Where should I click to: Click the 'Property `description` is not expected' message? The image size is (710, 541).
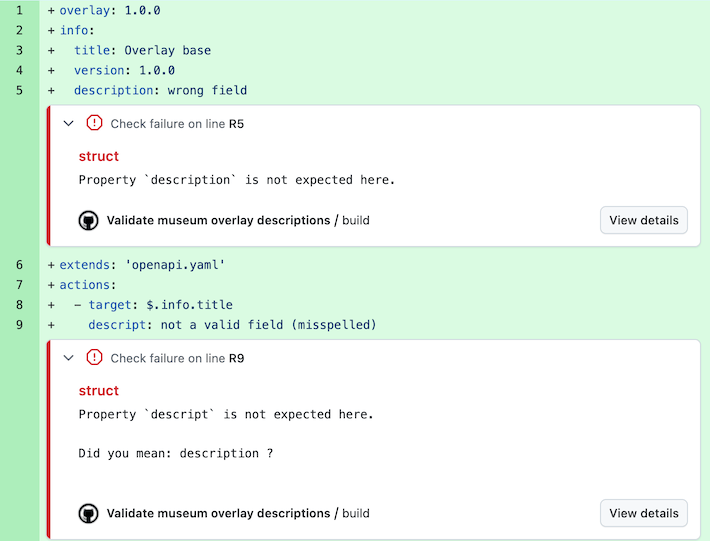(x=237, y=180)
